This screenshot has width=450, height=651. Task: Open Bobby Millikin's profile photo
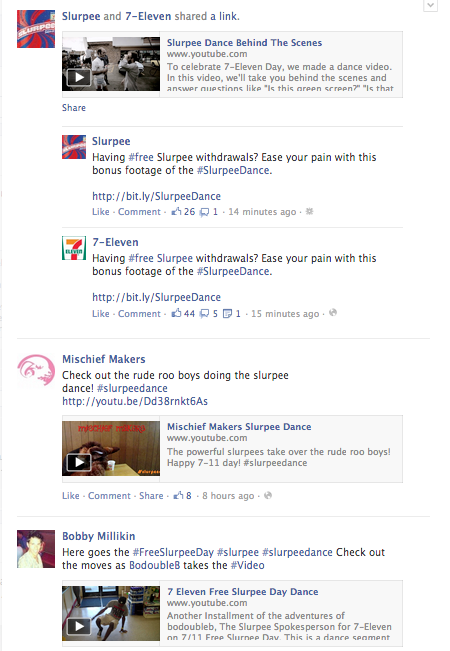tap(36, 549)
